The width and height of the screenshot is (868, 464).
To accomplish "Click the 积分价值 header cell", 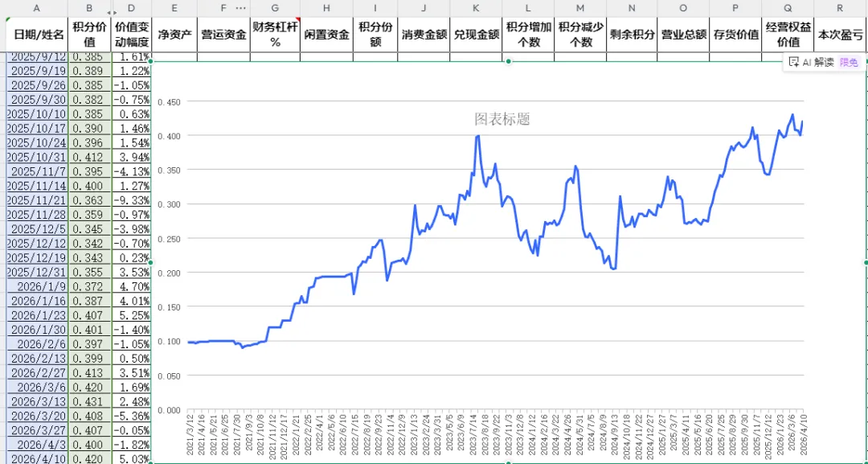I will click(90, 35).
